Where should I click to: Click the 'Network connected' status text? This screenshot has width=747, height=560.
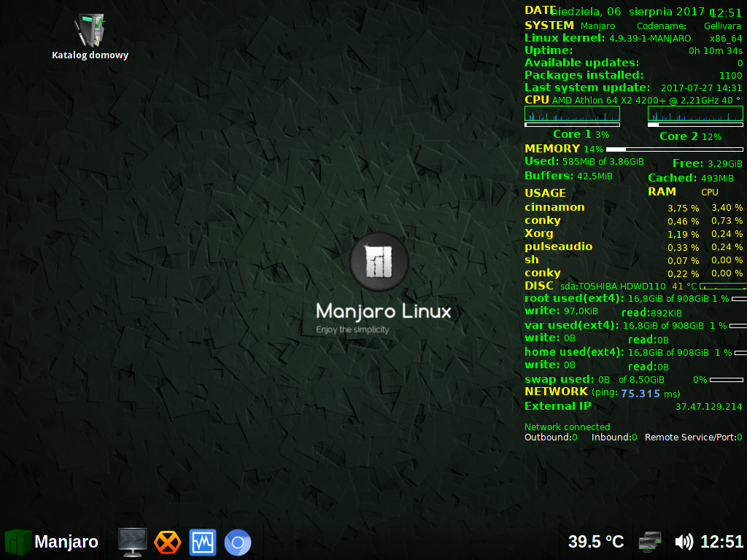point(567,427)
